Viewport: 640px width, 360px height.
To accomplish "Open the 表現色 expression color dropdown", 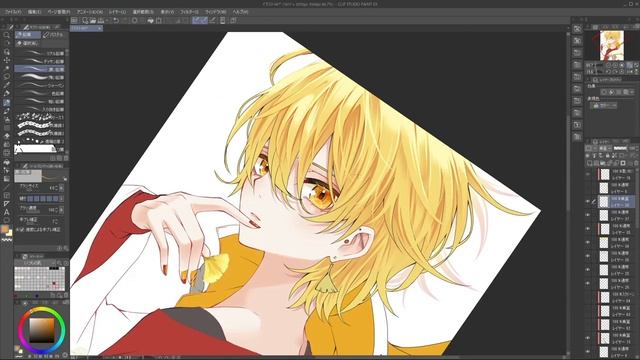I will 603,105.
